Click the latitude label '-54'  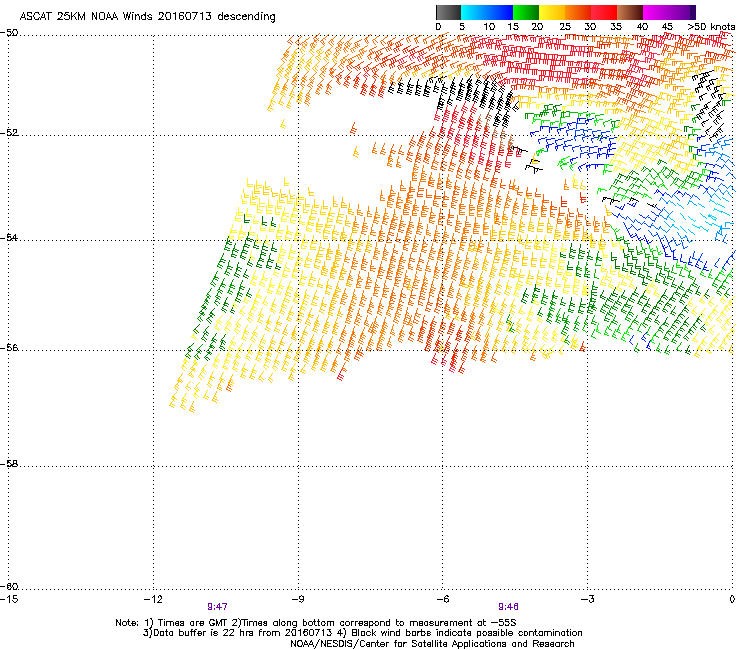tap(9, 237)
